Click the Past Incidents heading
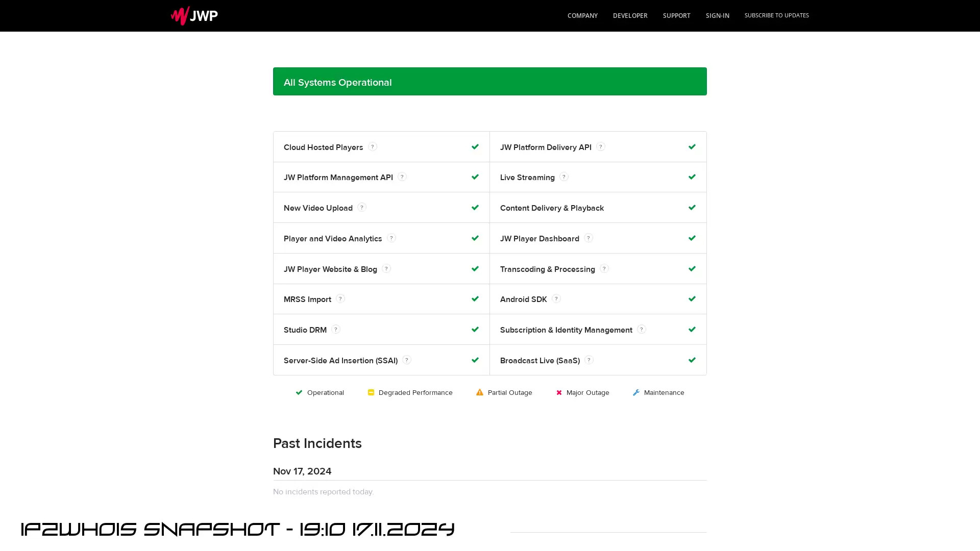Screen dimensions: 980x551 pos(317,443)
